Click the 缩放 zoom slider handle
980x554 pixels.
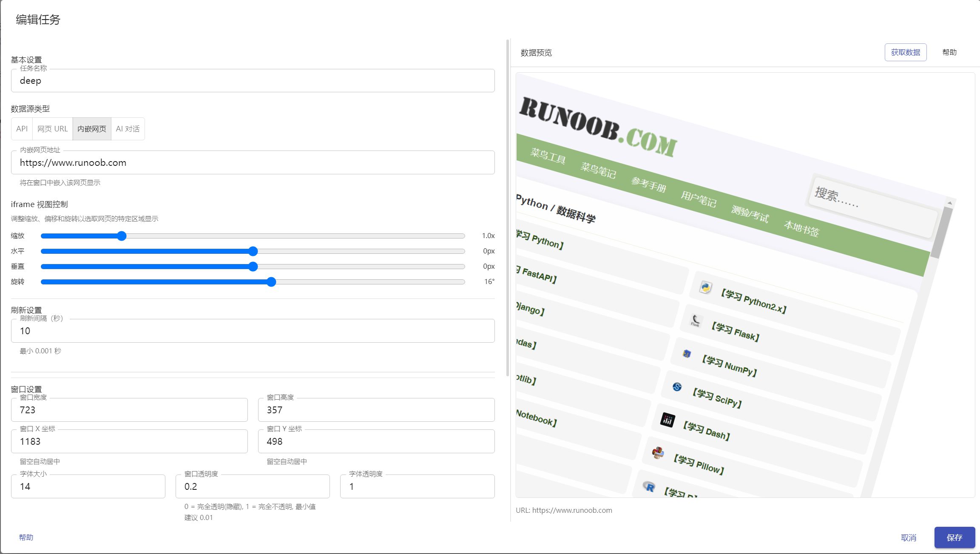(x=122, y=236)
